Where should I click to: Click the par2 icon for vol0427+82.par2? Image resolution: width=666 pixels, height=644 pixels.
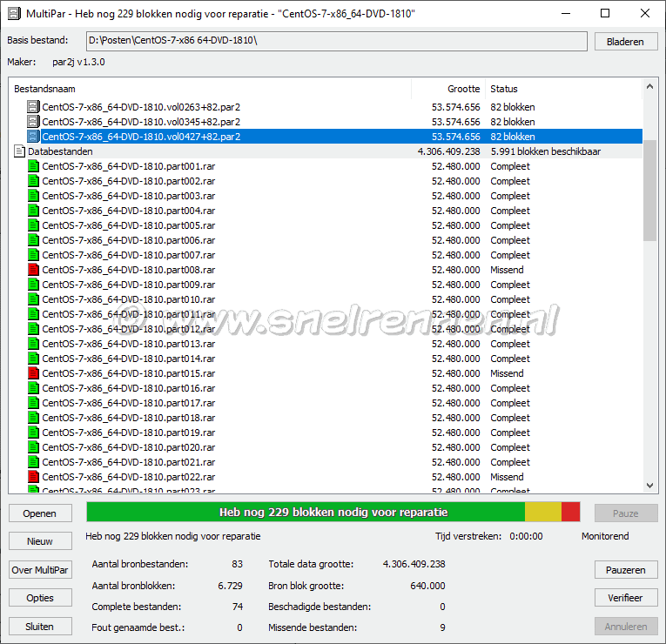coord(33,137)
